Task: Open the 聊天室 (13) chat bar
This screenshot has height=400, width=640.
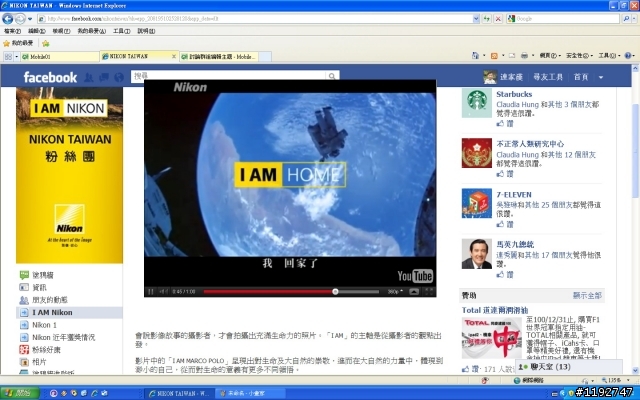Action: [x=569, y=367]
